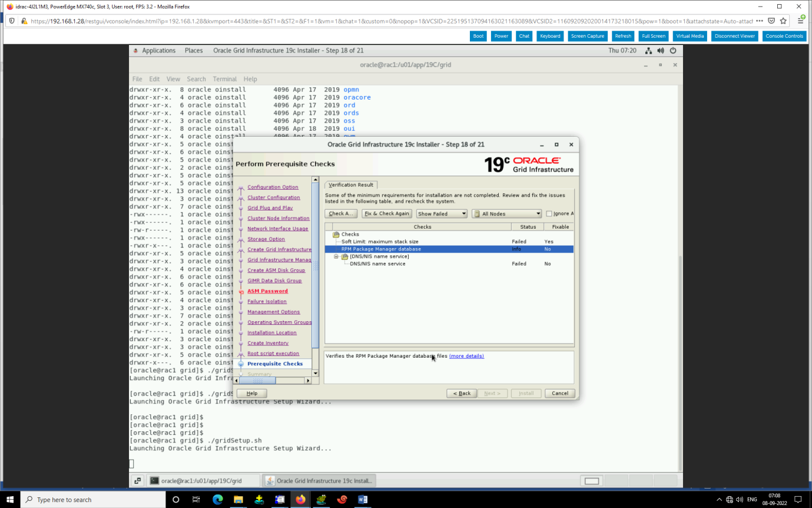Open the Terminal menu in terminal menubar
The height and width of the screenshot is (508, 812).
click(225, 79)
